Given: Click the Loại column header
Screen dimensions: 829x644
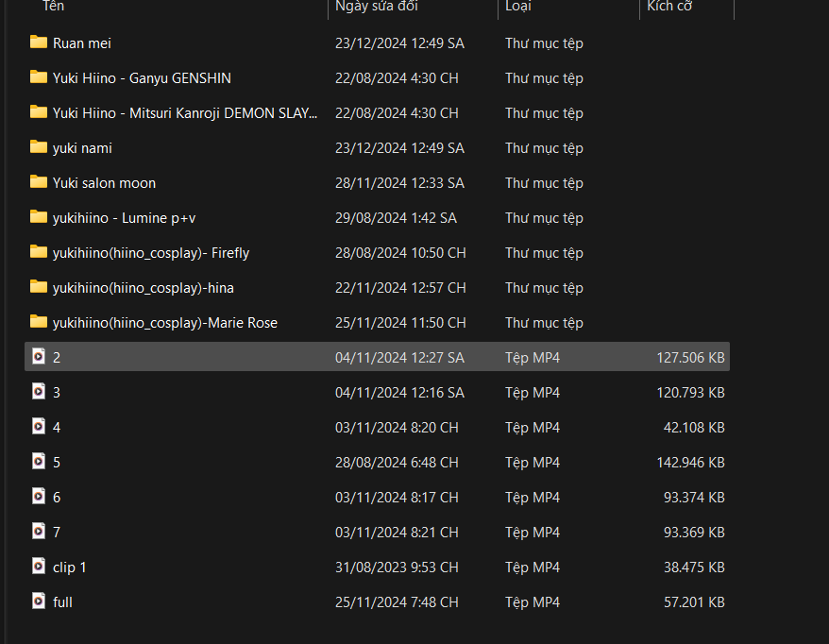Looking at the screenshot, I should (517, 7).
